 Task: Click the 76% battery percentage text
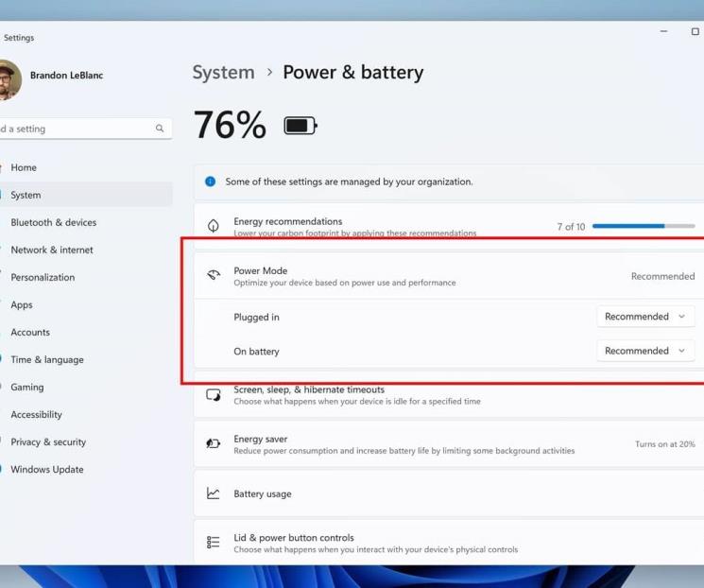click(x=230, y=125)
